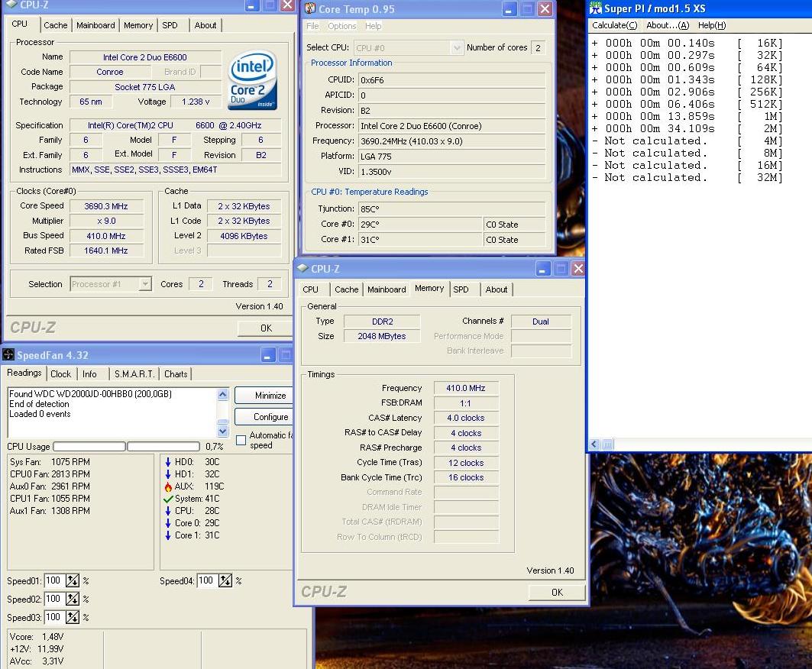Click the Speed01 value field
The height and width of the screenshot is (669, 812).
pyautogui.click(x=54, y=581)
